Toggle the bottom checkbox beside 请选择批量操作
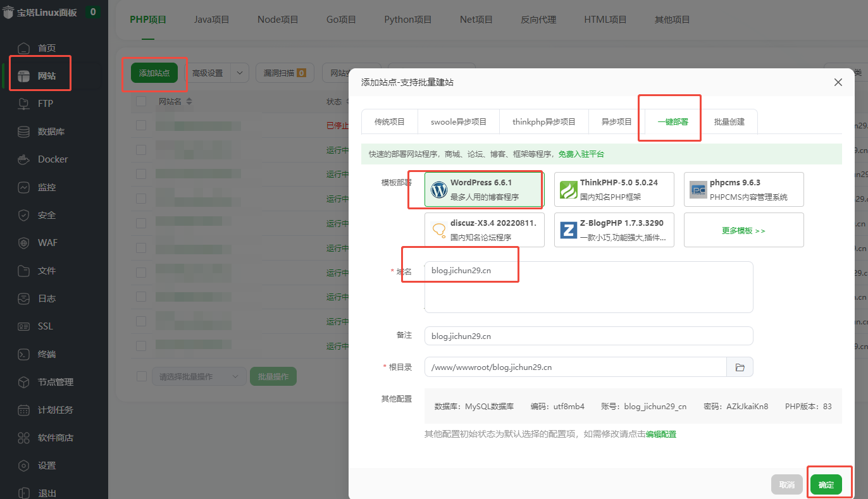The width and height of the screenshot is (868, 499). (141, 376)
